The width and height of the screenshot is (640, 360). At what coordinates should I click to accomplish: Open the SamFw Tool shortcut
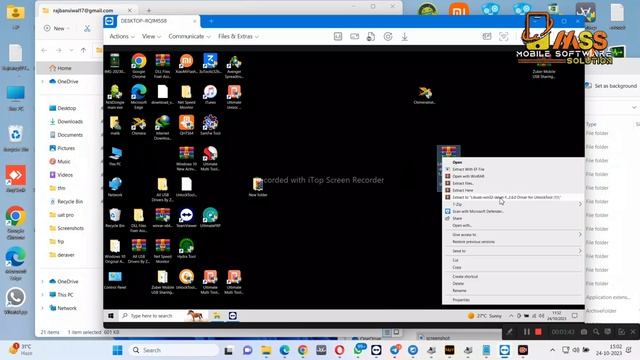210,126
